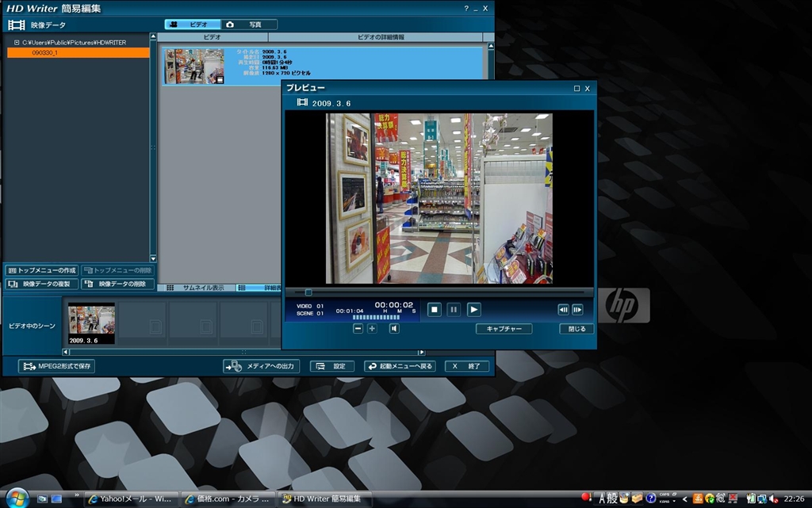The width and height of the screenshot is (812, 508).
Task: Stop playback in the Preview window
Action: (x=434, y=310)
